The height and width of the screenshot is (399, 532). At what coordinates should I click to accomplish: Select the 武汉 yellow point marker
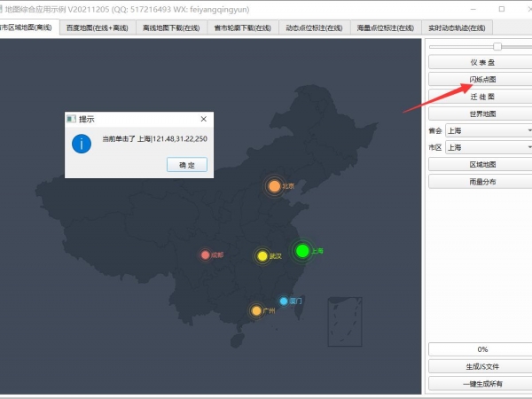click(x=262, y=256)
